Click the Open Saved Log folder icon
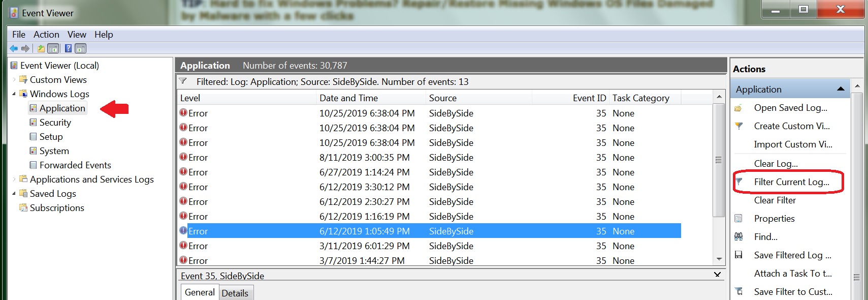Image resolution: width=868 pixels, height=300 pixels. click(738, 108)
